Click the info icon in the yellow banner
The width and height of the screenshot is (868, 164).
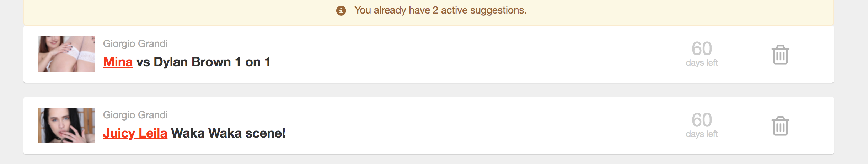tap(341, 11)
